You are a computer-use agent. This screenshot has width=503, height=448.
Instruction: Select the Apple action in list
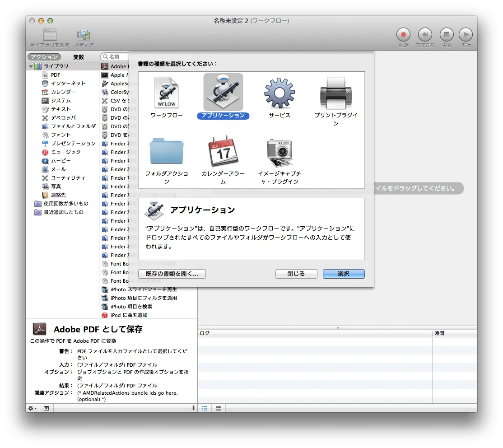click(115, 75)
